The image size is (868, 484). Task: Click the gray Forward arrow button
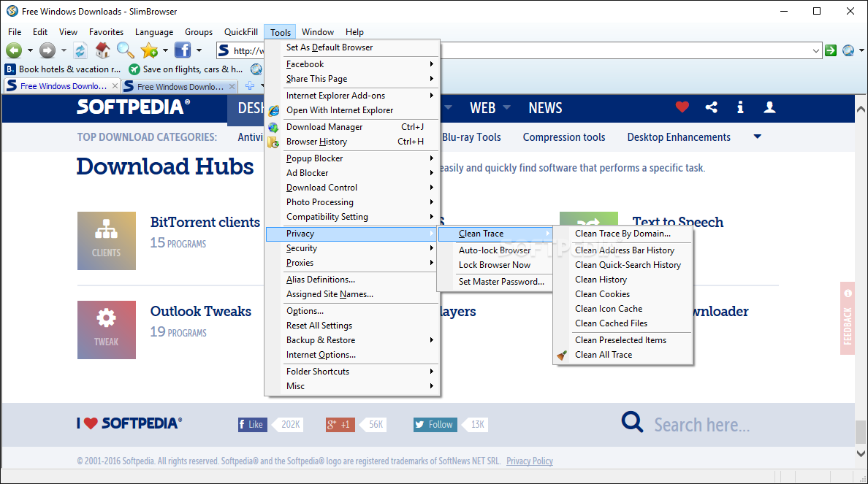coord(47,50)
